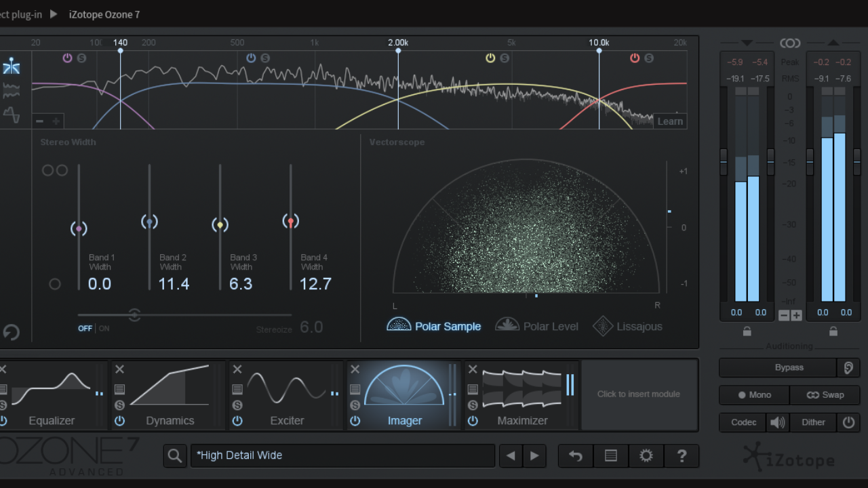
Task: Solo Band 1 in crossover display
Action: pos(81,58)
